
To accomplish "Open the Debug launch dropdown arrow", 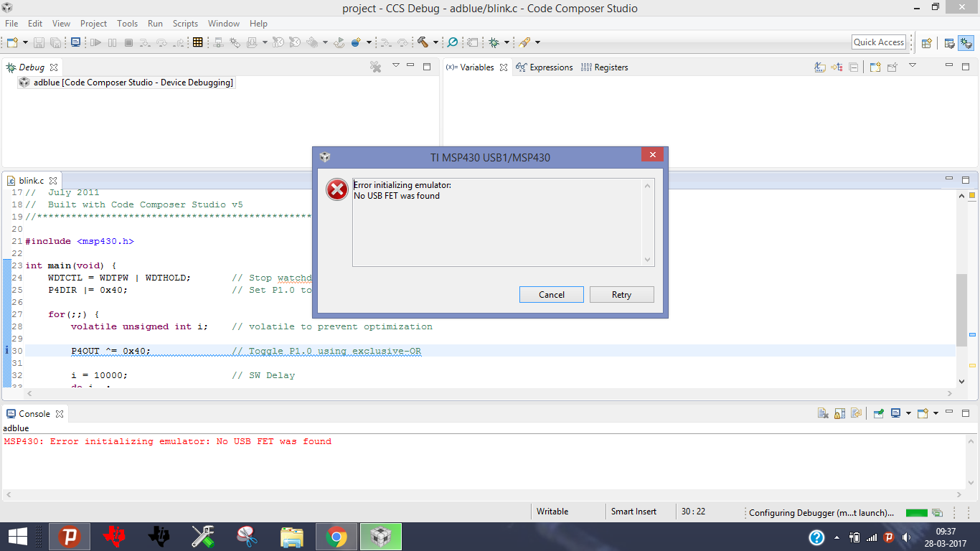I will coord(507,42).
